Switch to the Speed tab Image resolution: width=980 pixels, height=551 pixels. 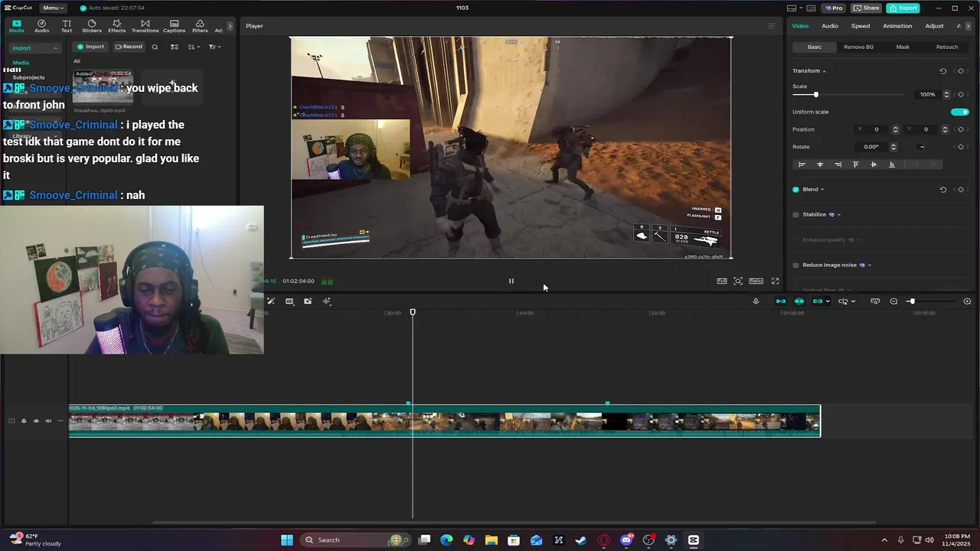[861, 26]
